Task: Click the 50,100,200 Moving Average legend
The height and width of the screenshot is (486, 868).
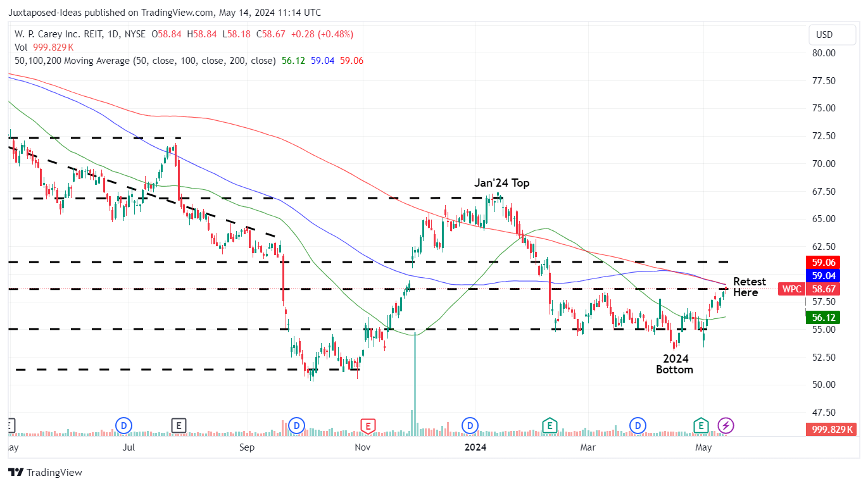Action: point(145,61)
